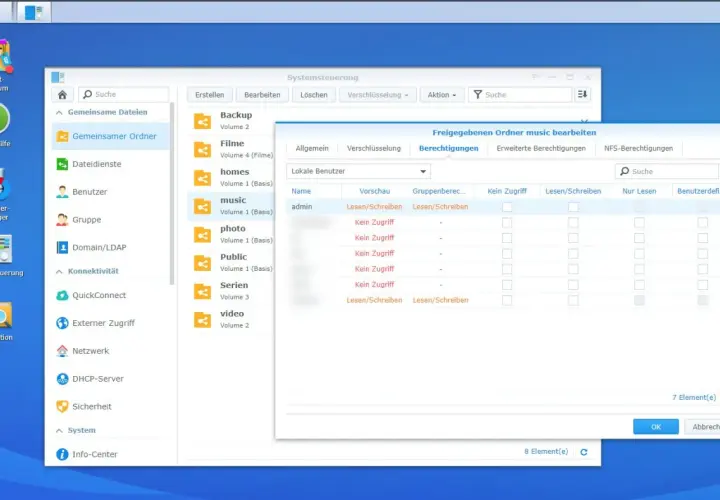Screen dimensions: 720x500
Task: Check Kein Zugriff in last user row
Action: [507, 300]
